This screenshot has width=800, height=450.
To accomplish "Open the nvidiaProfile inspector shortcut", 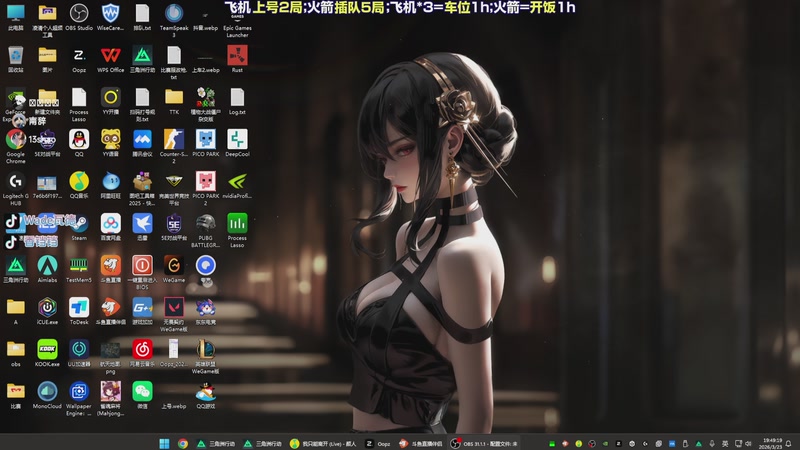I will pos(237,185).
